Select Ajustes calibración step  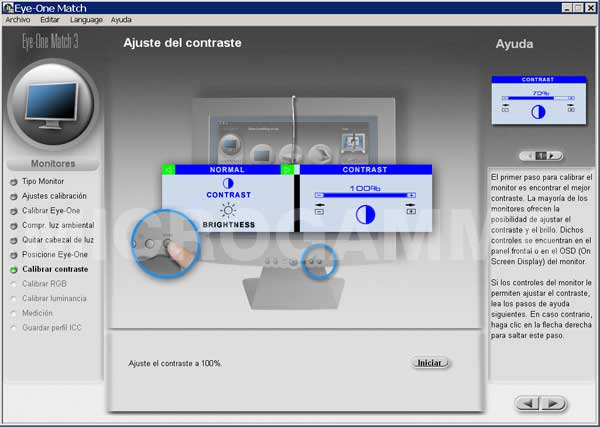coord(54,196)
